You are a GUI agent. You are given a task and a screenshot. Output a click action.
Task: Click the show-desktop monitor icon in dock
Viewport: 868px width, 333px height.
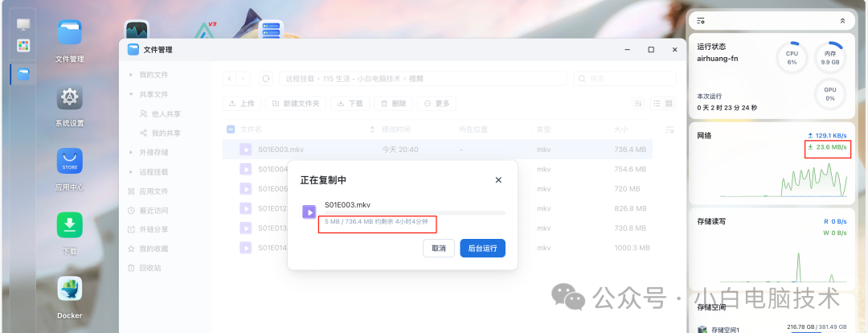point(23,24)
